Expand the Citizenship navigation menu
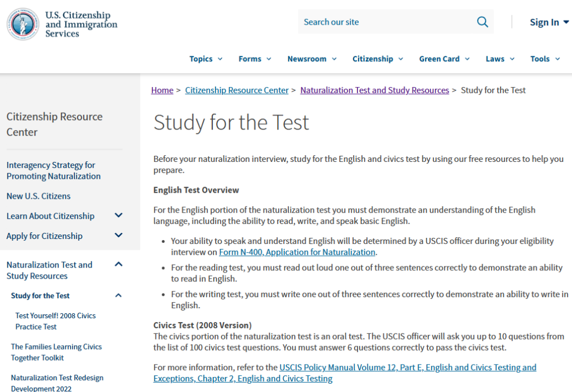The image size is (572, 392). [378, 59]
